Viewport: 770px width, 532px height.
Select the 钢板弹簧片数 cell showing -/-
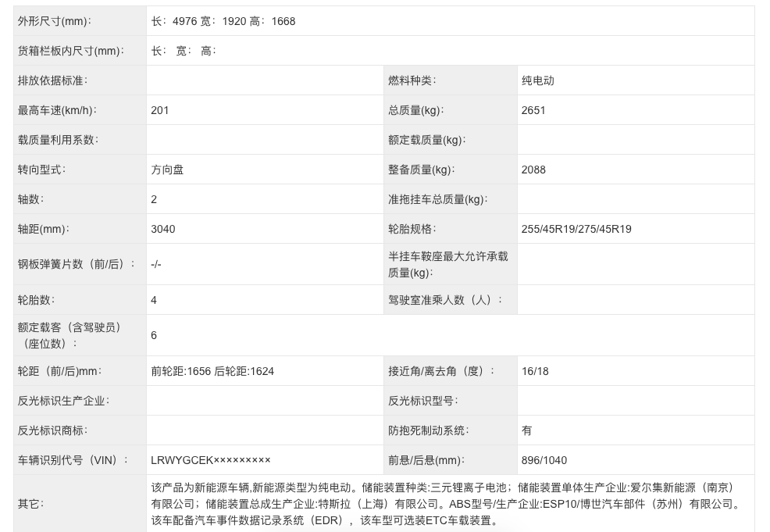pos(155,264)
